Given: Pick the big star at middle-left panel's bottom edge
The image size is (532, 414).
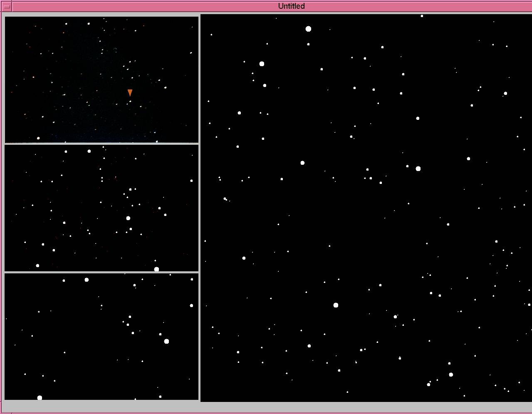Looking at the screenshot, I should (x=156, y=269).
